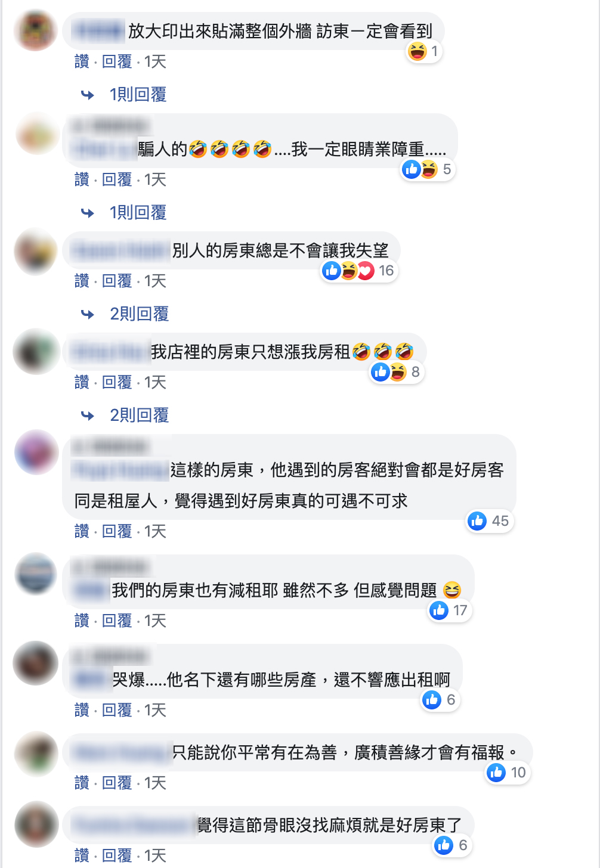Open the commenter avatar beside the 別人的房東 comment

coord(36,251)
